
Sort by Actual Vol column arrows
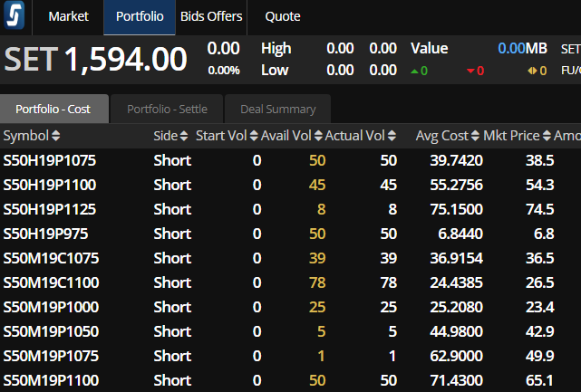[392, 136]
